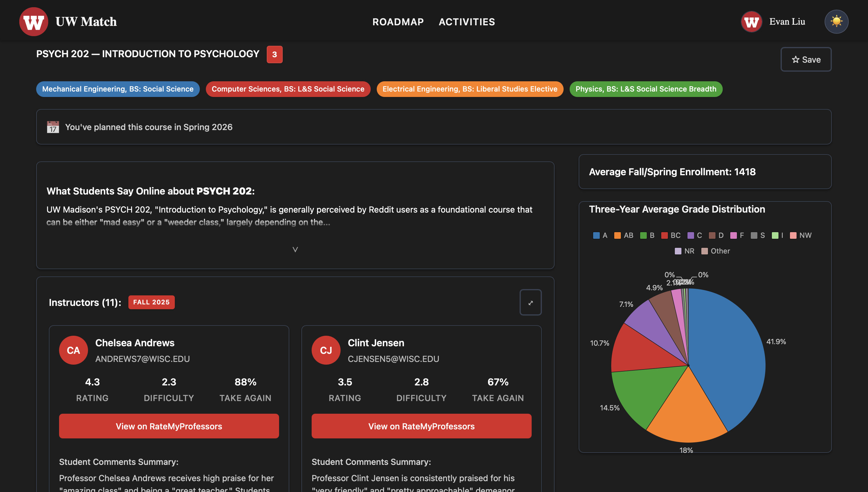
Task: Expand the instructors panel with the arrow icon
Action: click(x=530, y=302)
